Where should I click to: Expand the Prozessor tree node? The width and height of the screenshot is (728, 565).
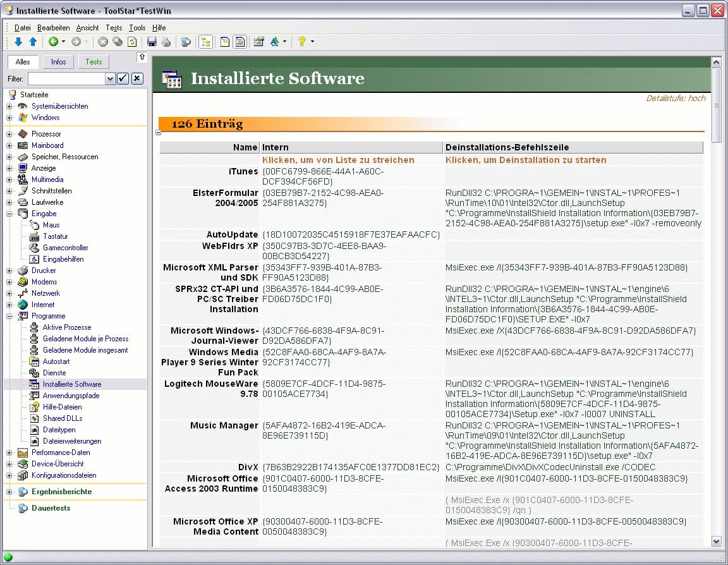(9, 134)
